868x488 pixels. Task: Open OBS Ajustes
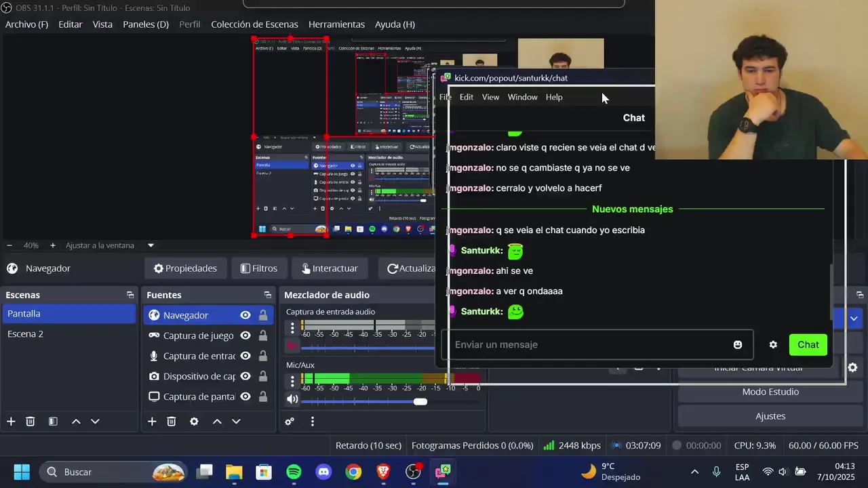[x=770, y=416]
